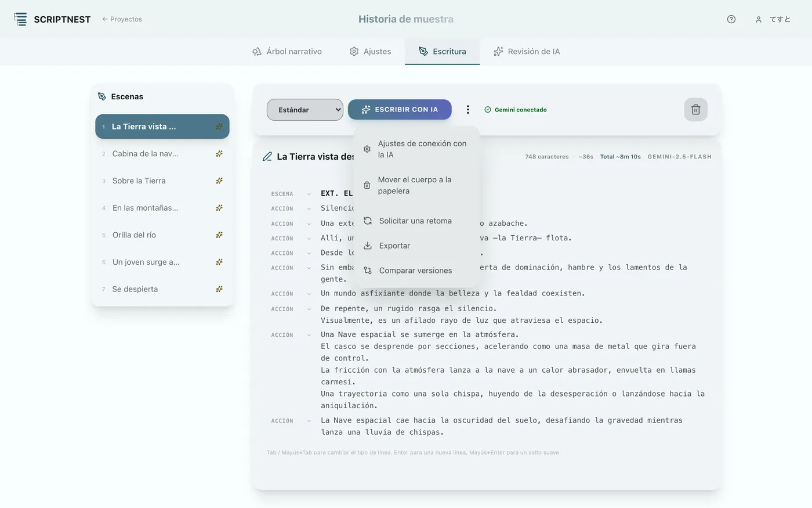This screenshot has height=508, width=812.
Task: Click the Gemini conectado check icon
Action: pos(488,110)
